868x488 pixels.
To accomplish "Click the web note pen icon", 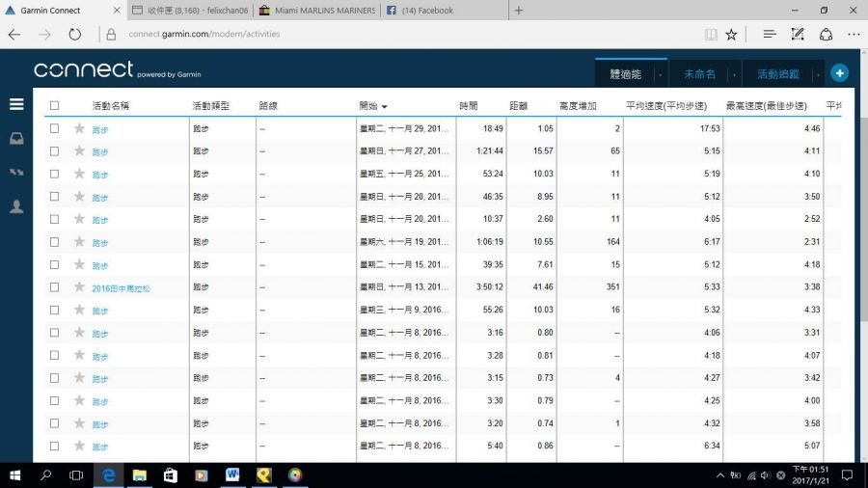I will [798, 35].
